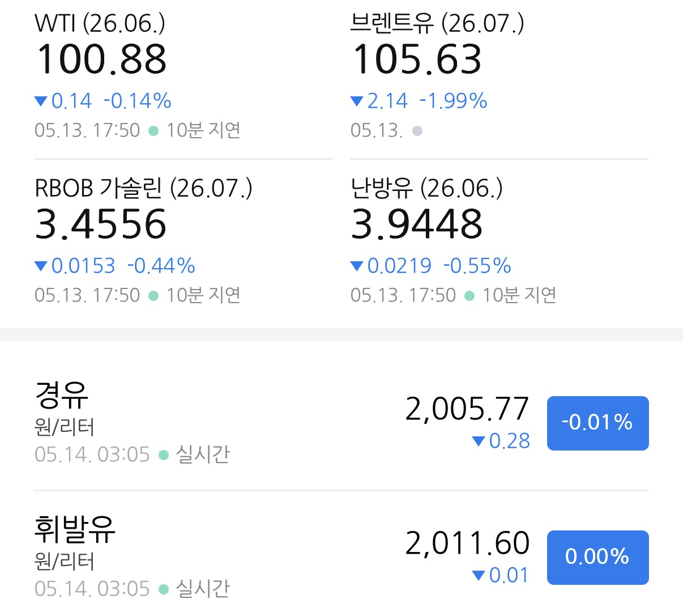Viewport: 683px width, 616px height.
Task: Click the green delay status dot under WTI
Action: tap(153, 131)
